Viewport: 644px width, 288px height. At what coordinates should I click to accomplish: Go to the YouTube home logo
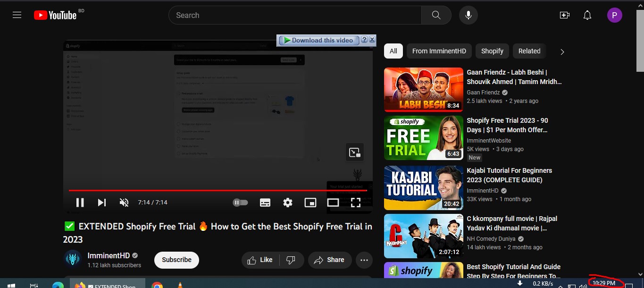(55, 15)
